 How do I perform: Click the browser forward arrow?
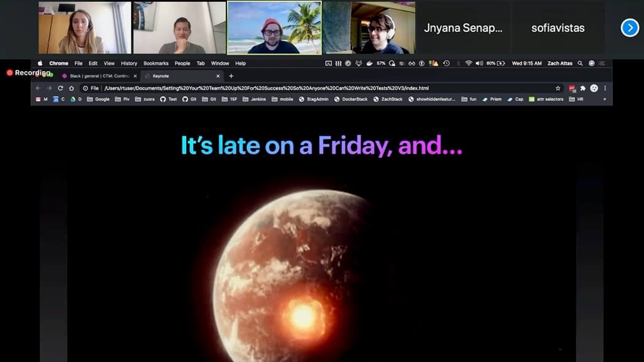[x=49, y=88]
